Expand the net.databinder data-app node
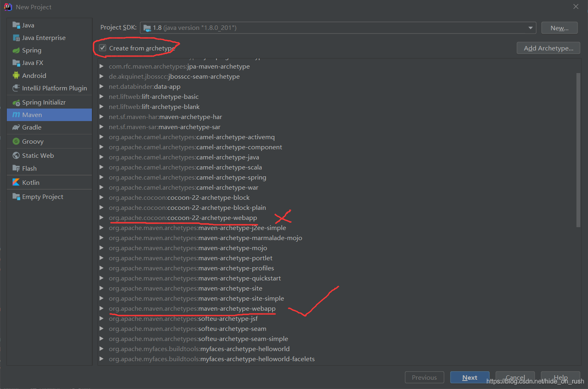Screen dimensions: 588x389 (102, 86)
